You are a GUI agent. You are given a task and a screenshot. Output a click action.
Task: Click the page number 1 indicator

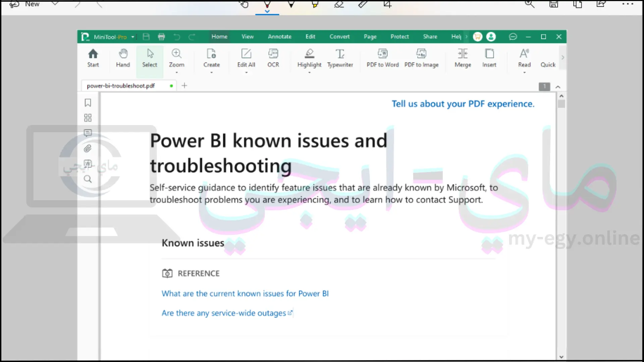544,86
